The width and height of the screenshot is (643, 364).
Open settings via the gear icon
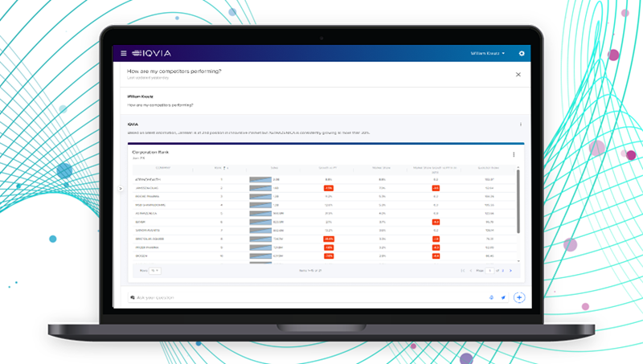pyautogui.click(x=522, y=53)
